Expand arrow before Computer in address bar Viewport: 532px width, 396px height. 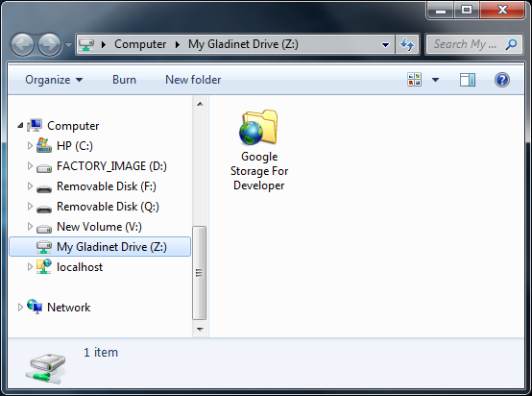(104, 44)
